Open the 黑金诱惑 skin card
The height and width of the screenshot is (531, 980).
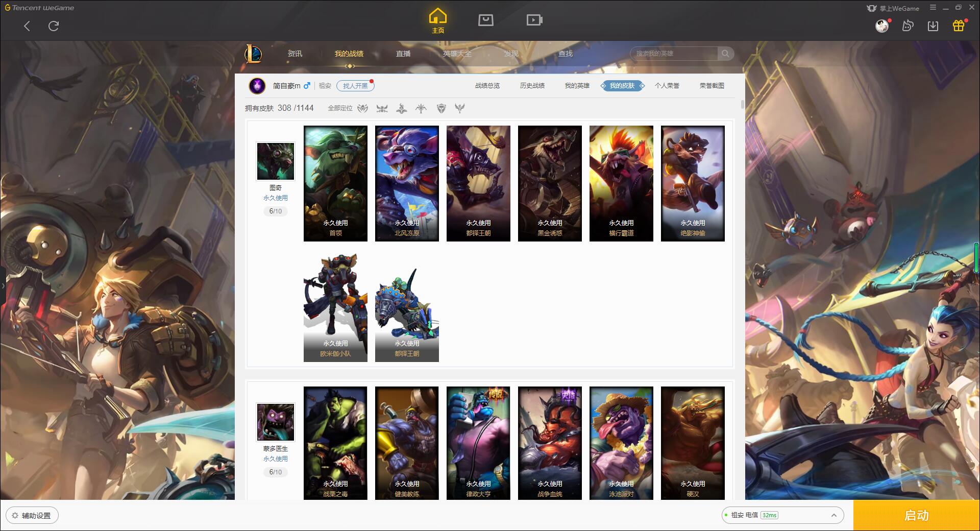pos(550,183)
